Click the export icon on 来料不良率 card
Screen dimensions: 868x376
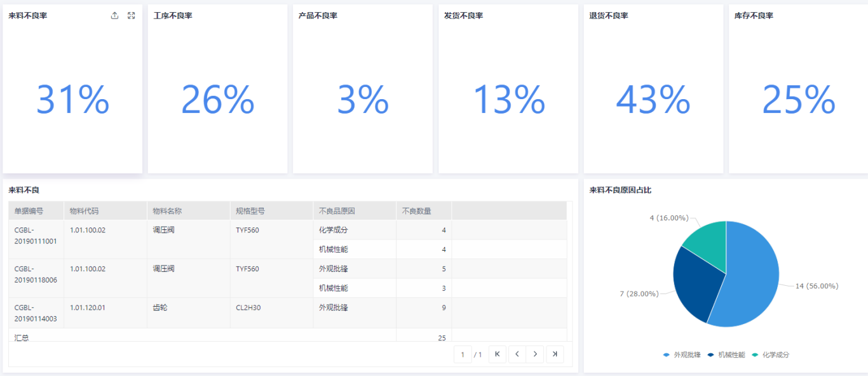tap(114, 16)
